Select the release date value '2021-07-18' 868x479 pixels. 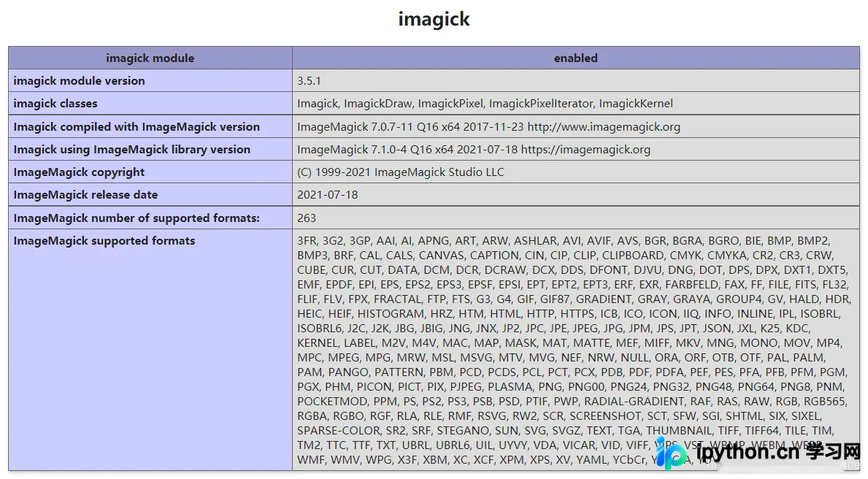pos(328,195)
